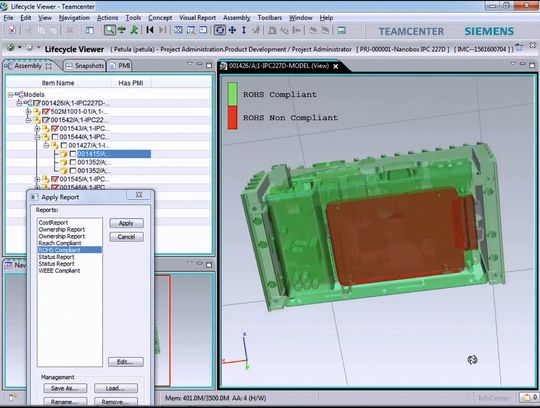Click the folder icon at status bar right
This screenshot has height=408, width=540.
click(526, 398)
